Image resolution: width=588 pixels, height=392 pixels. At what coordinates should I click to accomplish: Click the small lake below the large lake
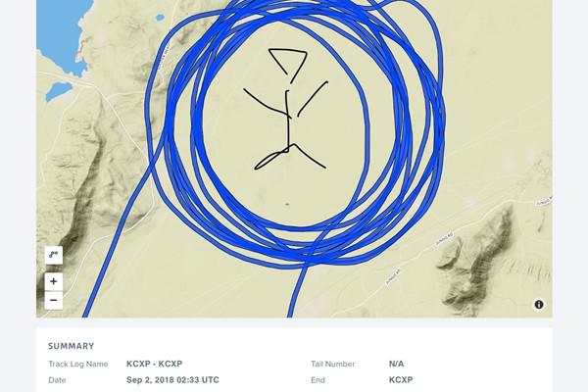coord(58,91)
